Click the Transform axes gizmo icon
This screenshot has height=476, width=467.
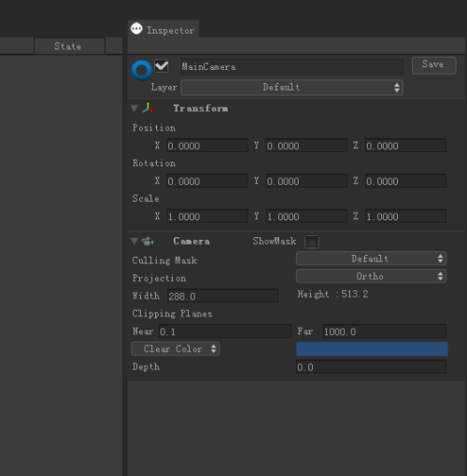[148, 108]
